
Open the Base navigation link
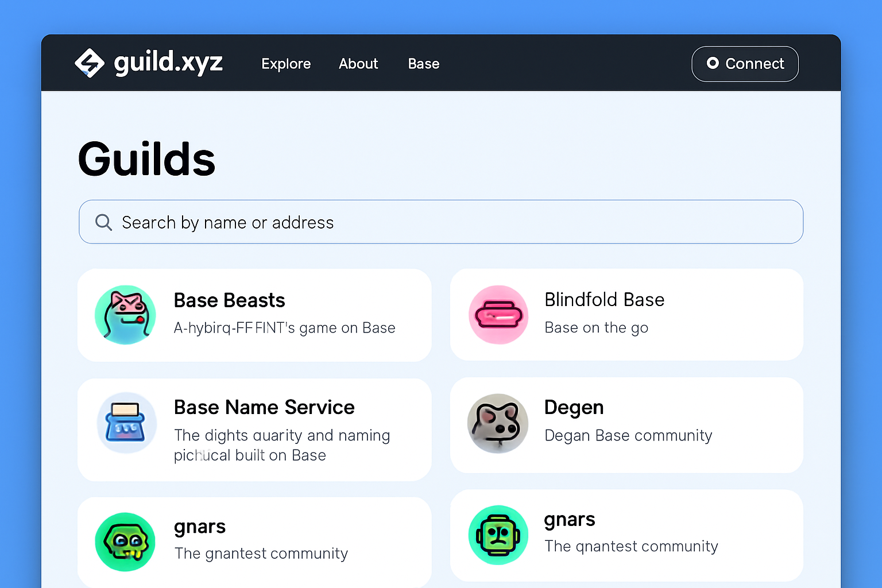pyautogui.click(x=423, y=64)
